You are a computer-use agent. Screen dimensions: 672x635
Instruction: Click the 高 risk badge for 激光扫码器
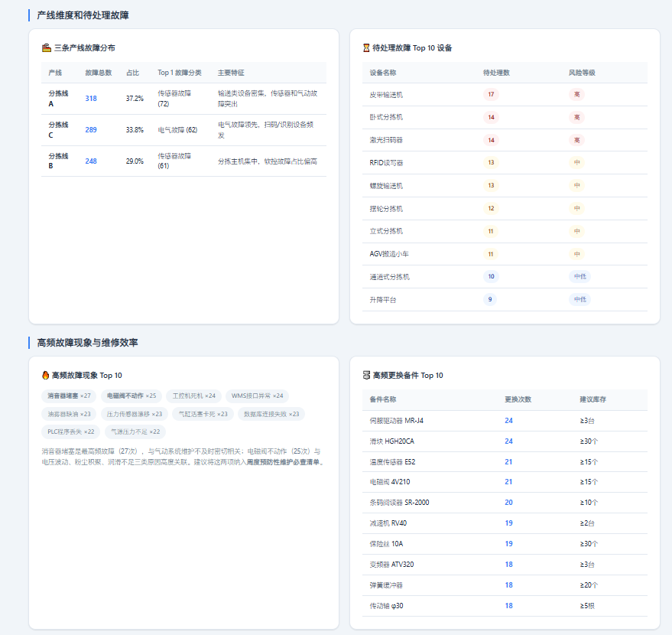(x=577, y=140)
